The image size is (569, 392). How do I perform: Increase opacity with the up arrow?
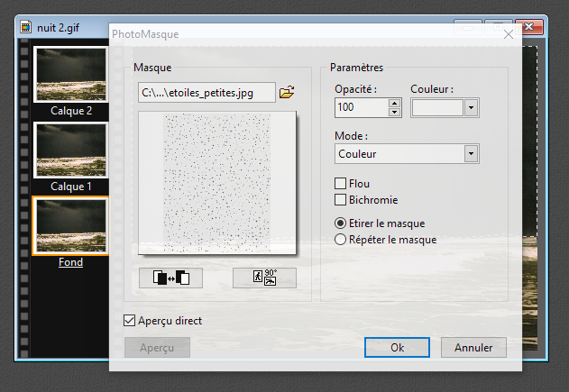coord(394,103)
